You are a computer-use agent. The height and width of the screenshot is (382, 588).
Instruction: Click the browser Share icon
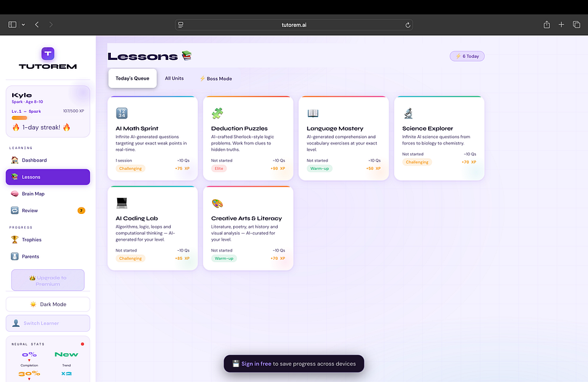pos(547,25)
